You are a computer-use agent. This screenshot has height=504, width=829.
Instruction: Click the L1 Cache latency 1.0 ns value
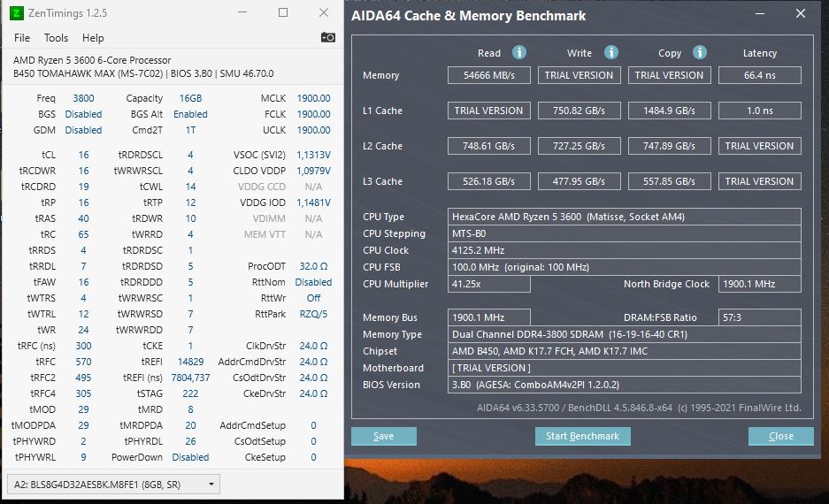tap(760, 111)
